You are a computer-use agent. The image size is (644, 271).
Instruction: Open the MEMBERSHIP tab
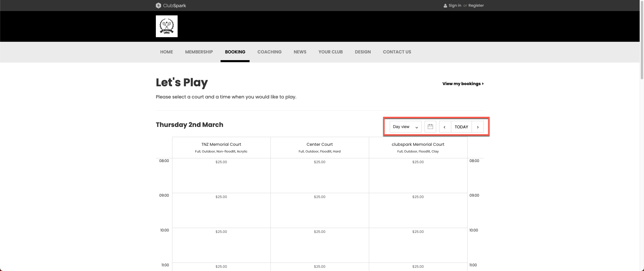click(199, 52)
